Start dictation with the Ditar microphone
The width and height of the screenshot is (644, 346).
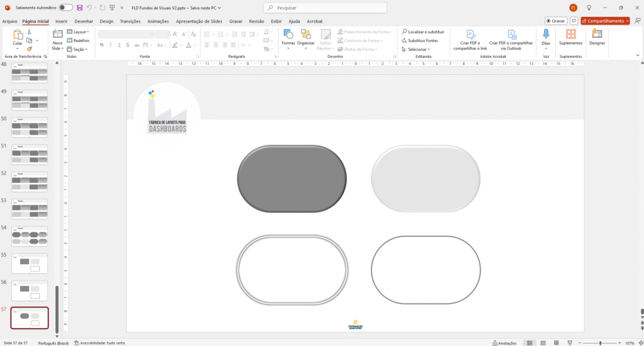coord(546,36)
